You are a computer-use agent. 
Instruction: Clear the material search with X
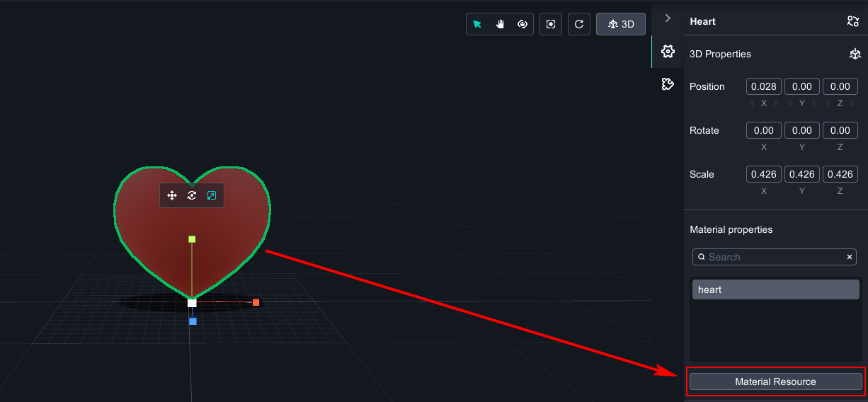point(850,257)
